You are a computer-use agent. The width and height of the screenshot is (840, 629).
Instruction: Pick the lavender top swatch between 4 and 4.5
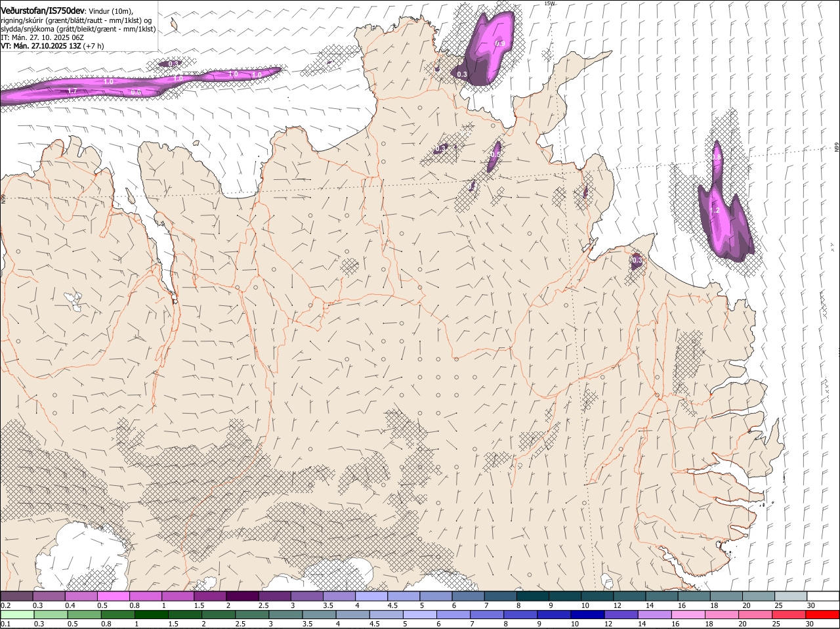click(371, 596)
